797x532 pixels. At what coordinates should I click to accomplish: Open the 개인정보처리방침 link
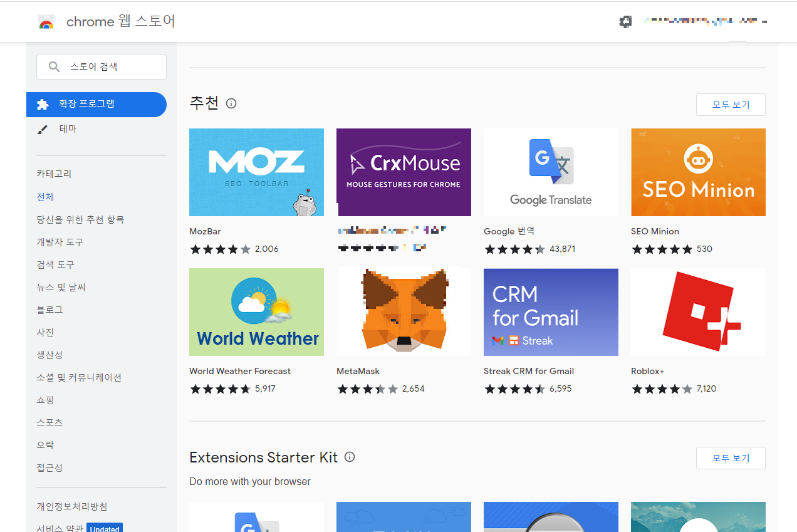coord(72,506)
